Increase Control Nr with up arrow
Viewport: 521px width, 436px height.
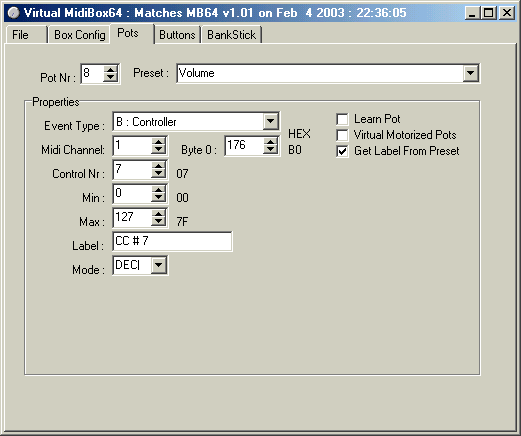(x=158, y=166)
